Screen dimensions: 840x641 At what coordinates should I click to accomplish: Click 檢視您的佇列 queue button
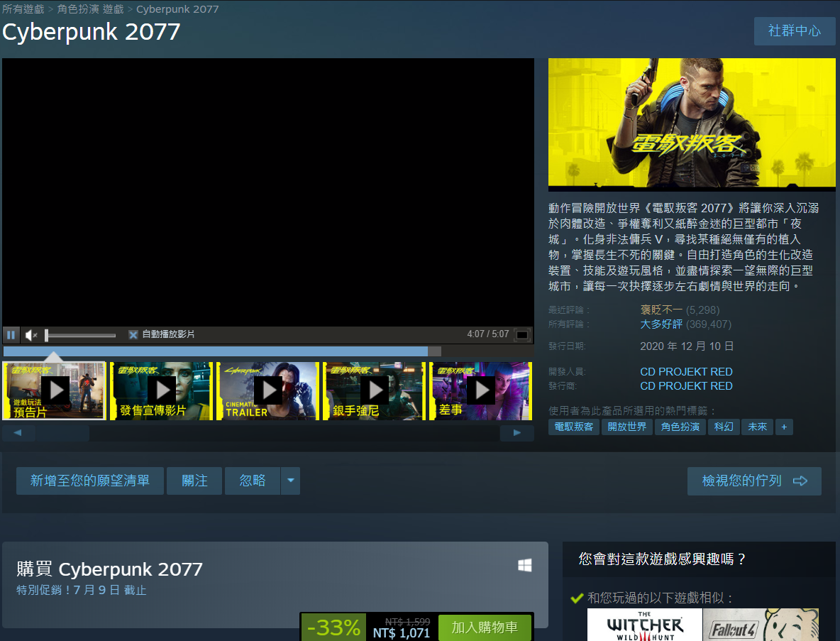pos(754,481)
